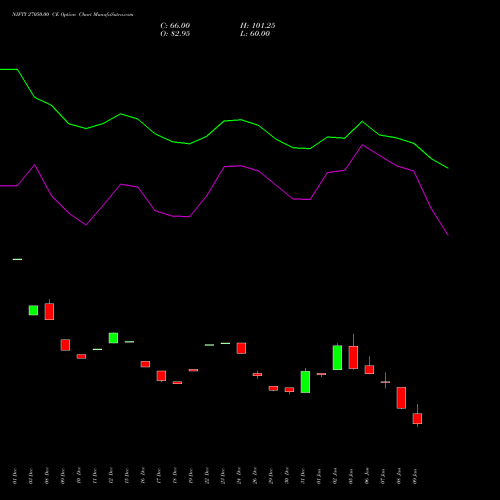The width and height of the screenshot is (500, 500).
Task: Select the red candlestick on 05 Jan
Action: click(x=353, y=357)
